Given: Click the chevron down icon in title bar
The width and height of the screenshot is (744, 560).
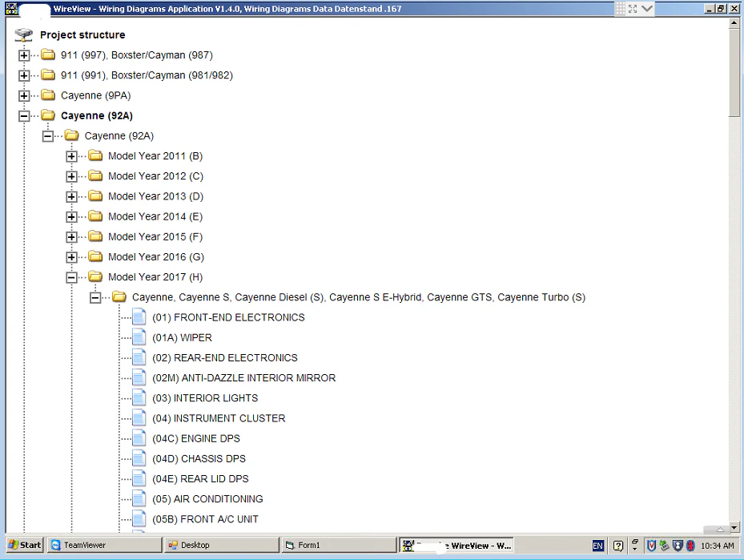Looking at the screenshot, I should [x=647, y=9].
